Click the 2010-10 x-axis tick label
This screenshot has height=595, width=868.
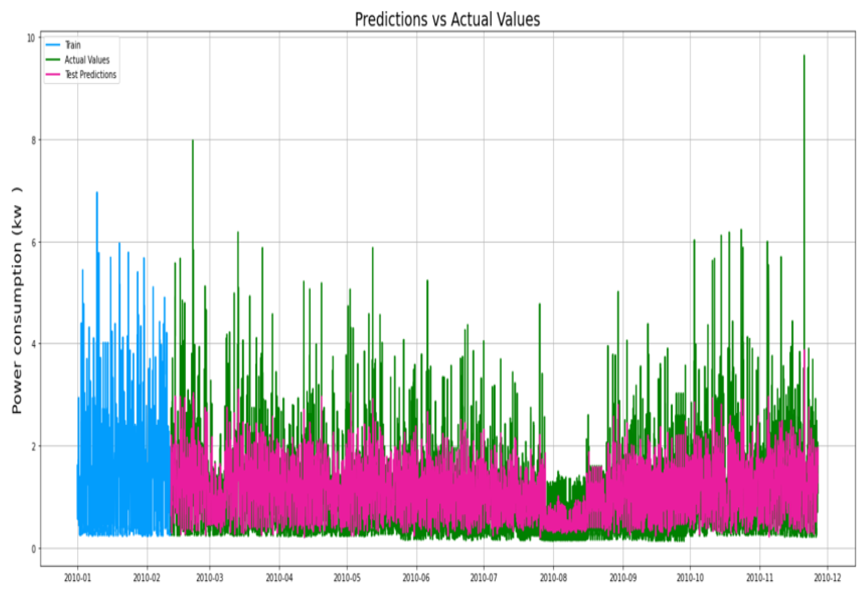tap(690, 578)
